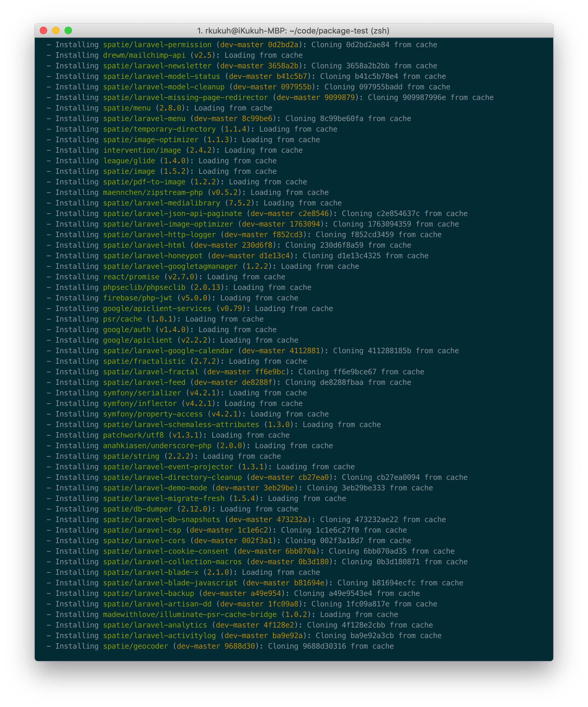Select 'google/apiclient-services' text
This screenshot has width=588, height=707.
pos(158,308)
